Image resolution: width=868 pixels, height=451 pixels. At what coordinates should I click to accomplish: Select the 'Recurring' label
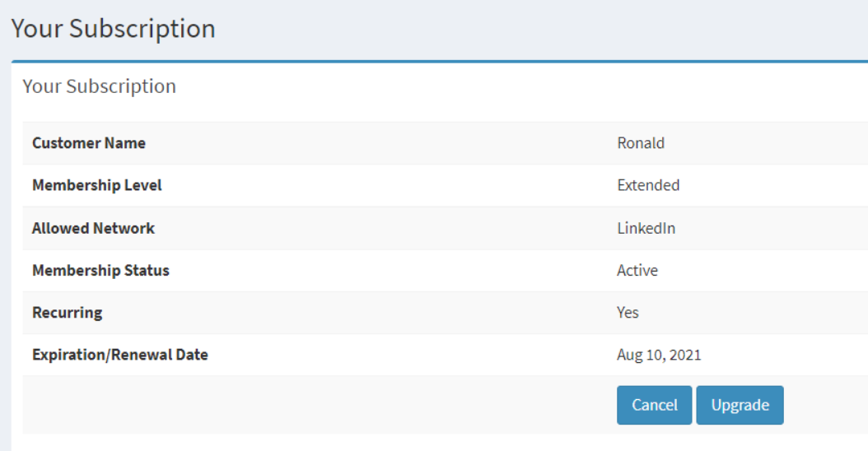pyautogui.click(x=67, y=313)
